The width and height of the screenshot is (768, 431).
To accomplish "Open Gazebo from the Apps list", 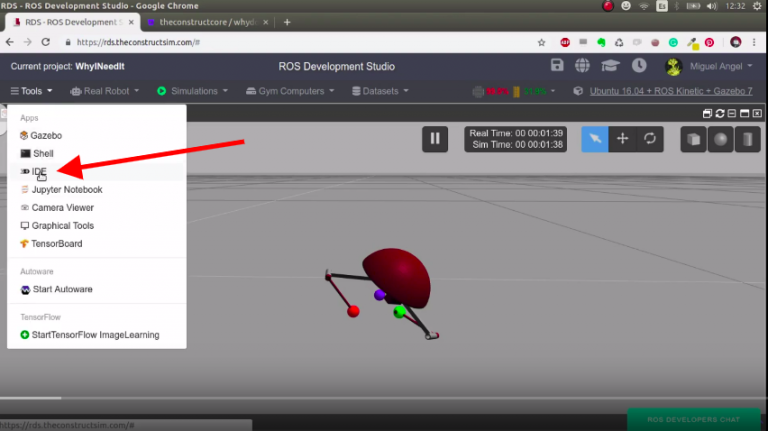I will (41, 135).
